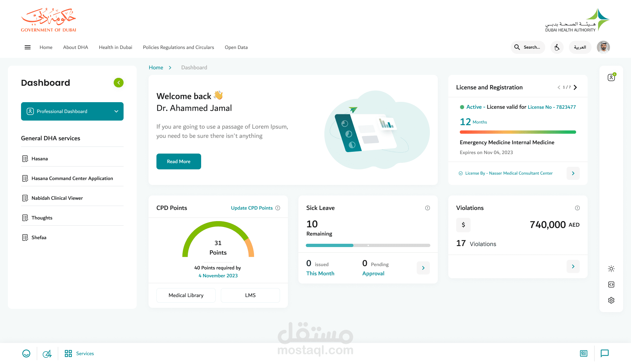Click the smiley feedback icon at bottom
The image size is (631, 364).
[26, 353]
